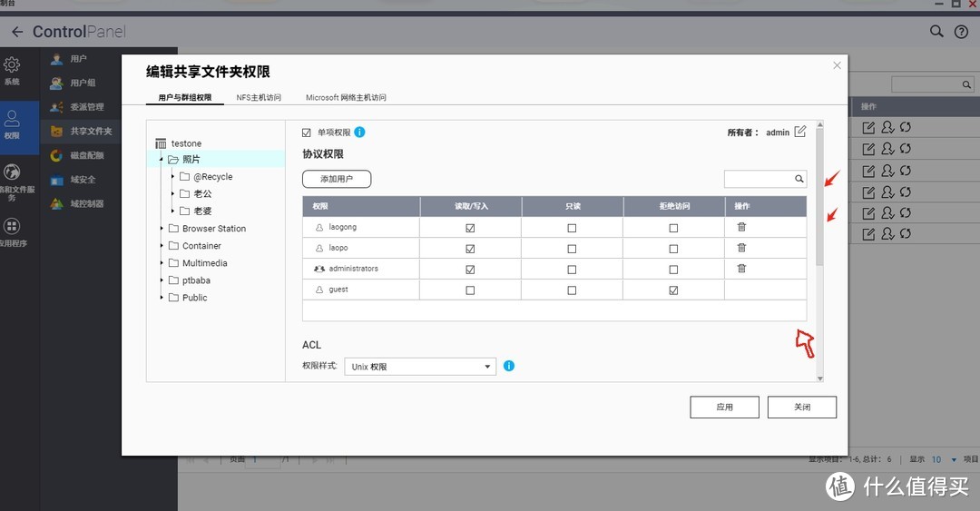Screen dimensions: 980x511
Task: Click the scrollbar up arrow in the permissions panel
Action: [819, 125]
